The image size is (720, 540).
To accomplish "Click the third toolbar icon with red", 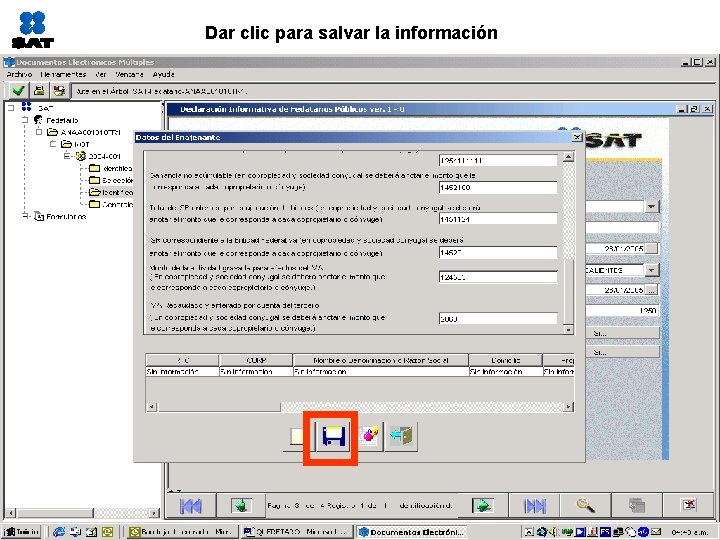I will tap(59, 90).
